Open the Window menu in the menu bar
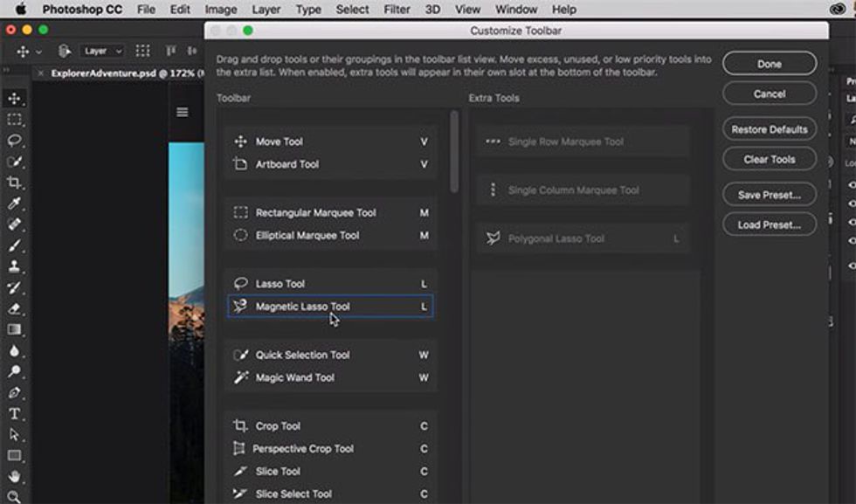Viewport: 856px width, 504px height. click(516, 10)
